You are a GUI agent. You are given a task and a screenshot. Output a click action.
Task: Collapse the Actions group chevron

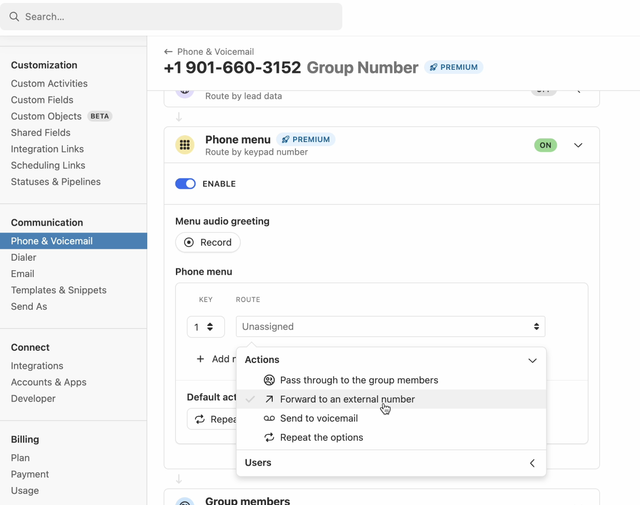pos(532,360)
